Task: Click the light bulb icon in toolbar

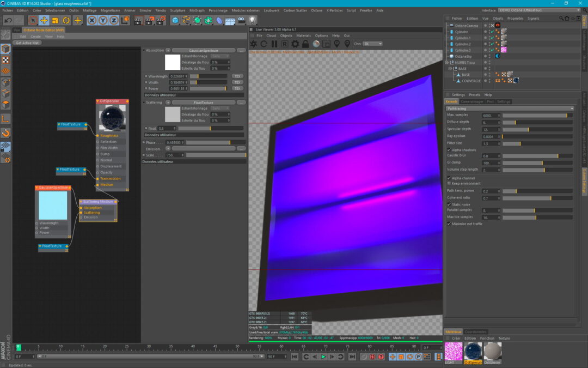Action: (x=253, y=20)
